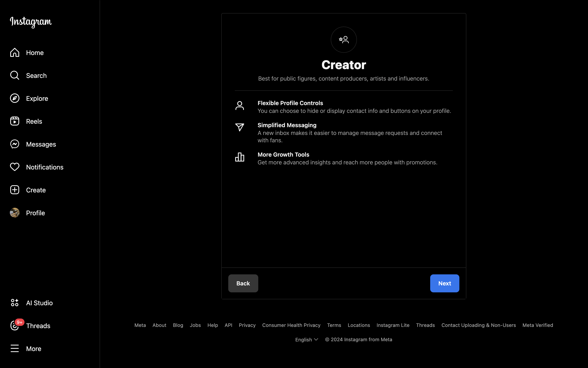This screenshot has height=368, width=588.
Task: Select Home label in sidebar
Action: (x=35, y=53)
